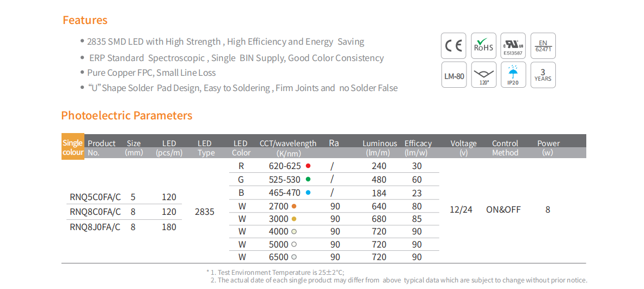Select product number RNQ8J0FA/C

95,227
